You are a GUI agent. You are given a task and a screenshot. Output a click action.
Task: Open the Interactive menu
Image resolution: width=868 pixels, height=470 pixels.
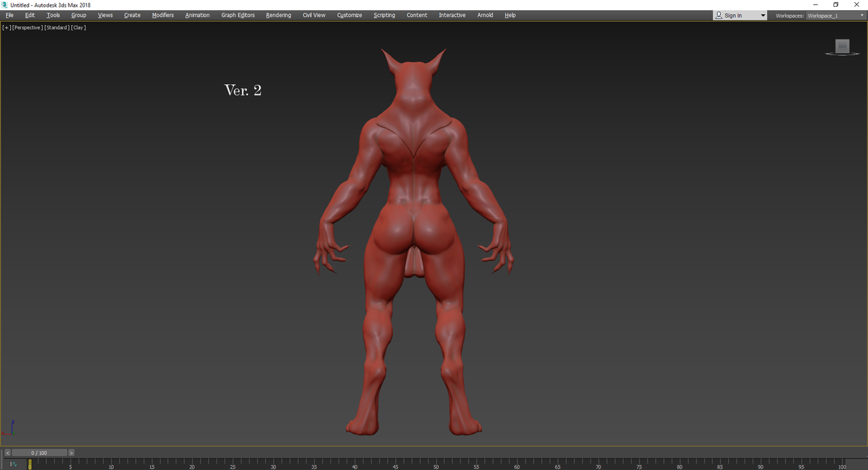click(x=452, y=15)
